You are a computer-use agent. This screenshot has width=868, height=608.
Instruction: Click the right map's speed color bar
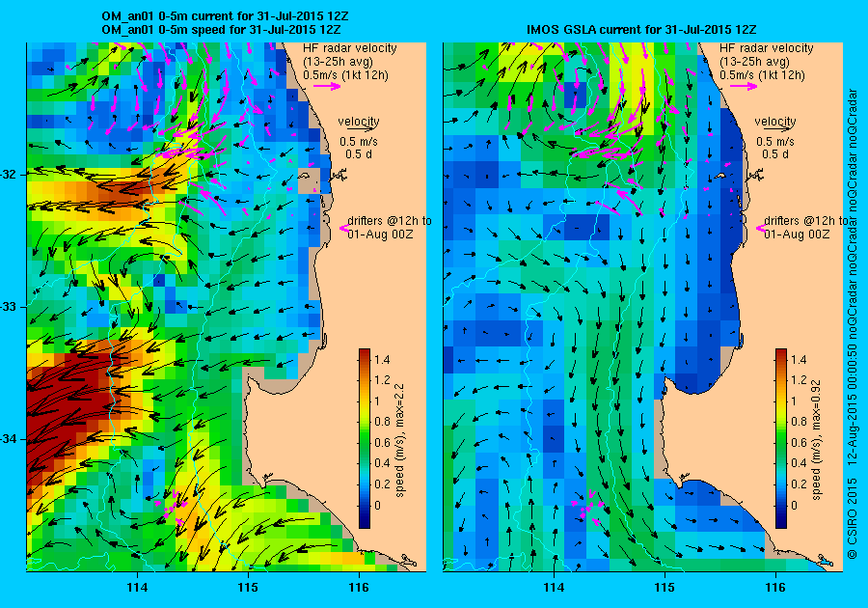pyautogui.click(x=781, y=438)
